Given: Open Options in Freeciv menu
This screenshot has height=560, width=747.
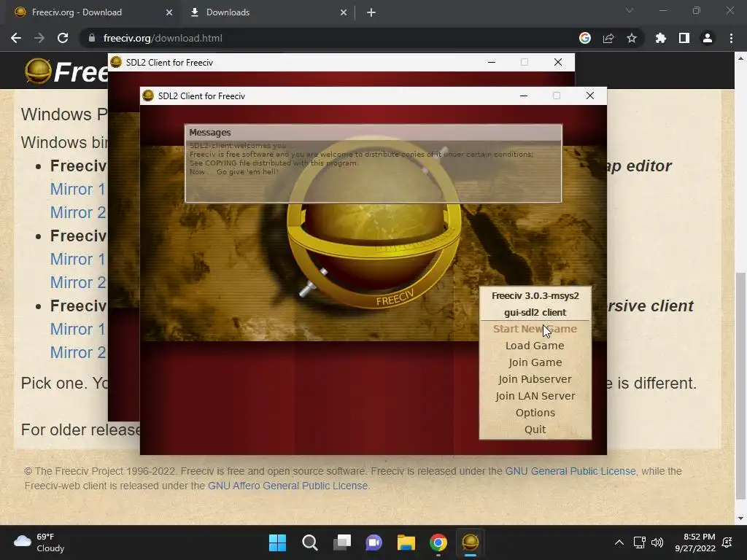Looking at the screenshot, I should tap(535, 413).
